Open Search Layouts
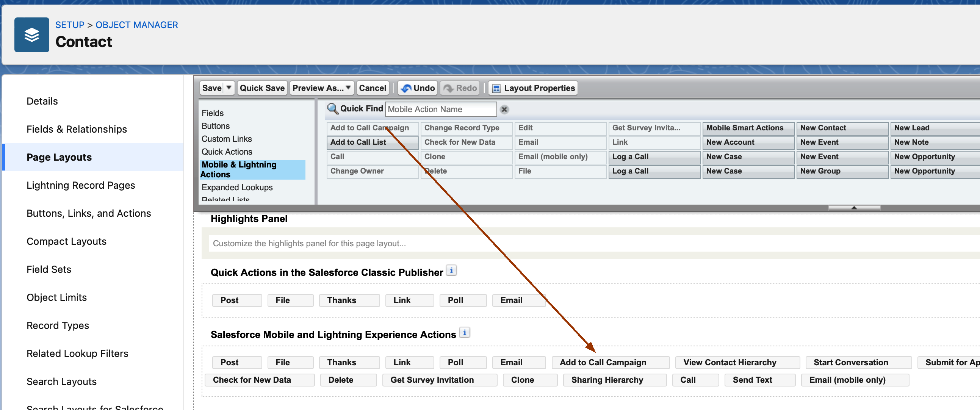980x410 pixels. point(62,382)
